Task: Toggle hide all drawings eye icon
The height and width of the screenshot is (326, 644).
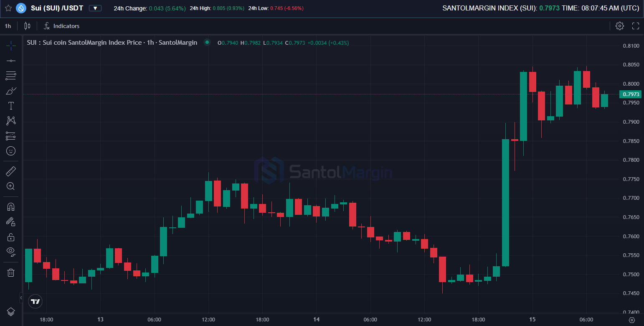Action: [x=11, y=252]
